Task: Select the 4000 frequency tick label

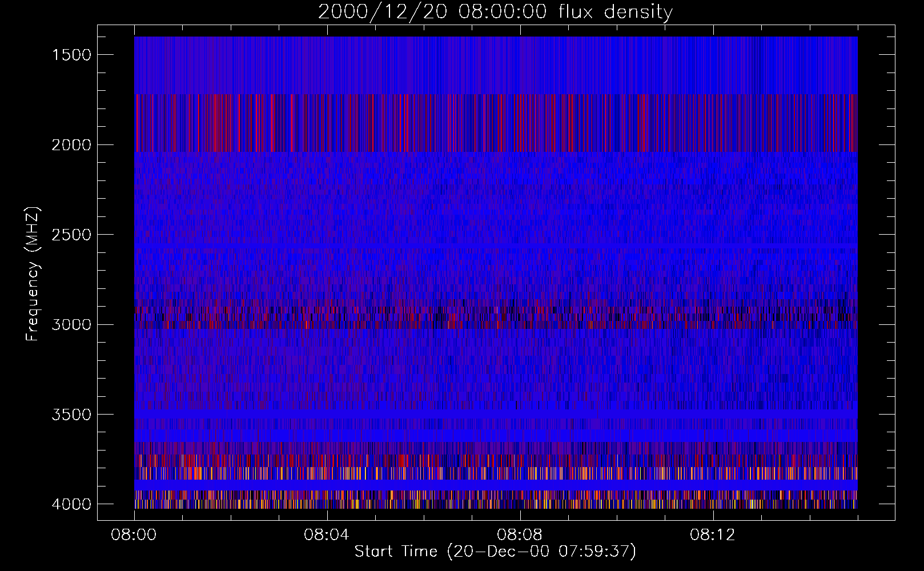Action: (71, 504)
